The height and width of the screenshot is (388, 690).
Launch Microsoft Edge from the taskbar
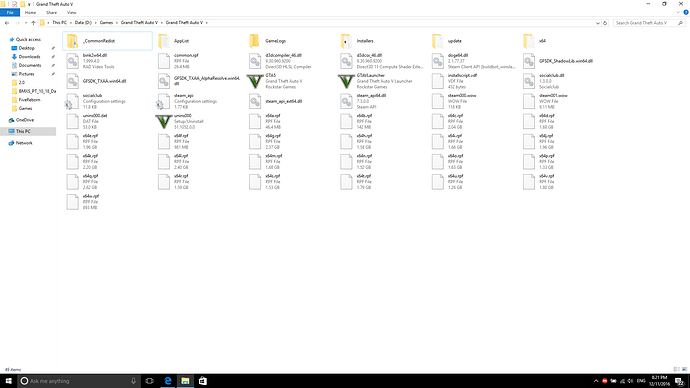click(x=168, y=381)
